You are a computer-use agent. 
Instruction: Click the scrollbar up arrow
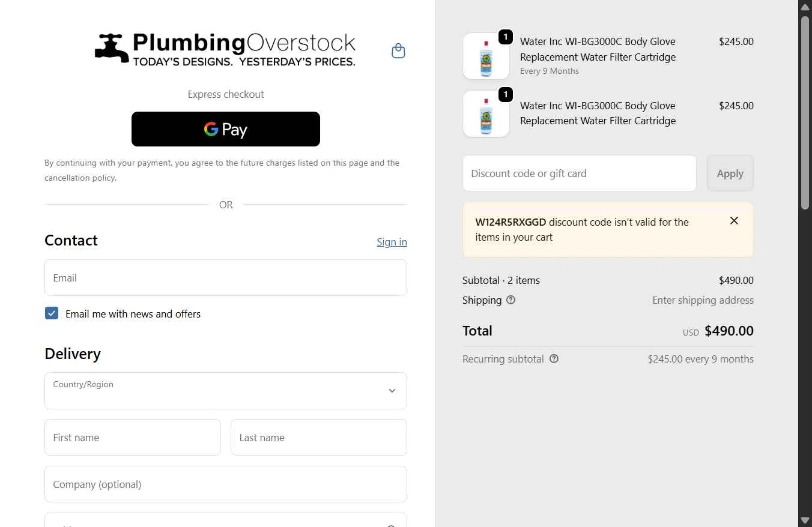click(x=805, y=7)
